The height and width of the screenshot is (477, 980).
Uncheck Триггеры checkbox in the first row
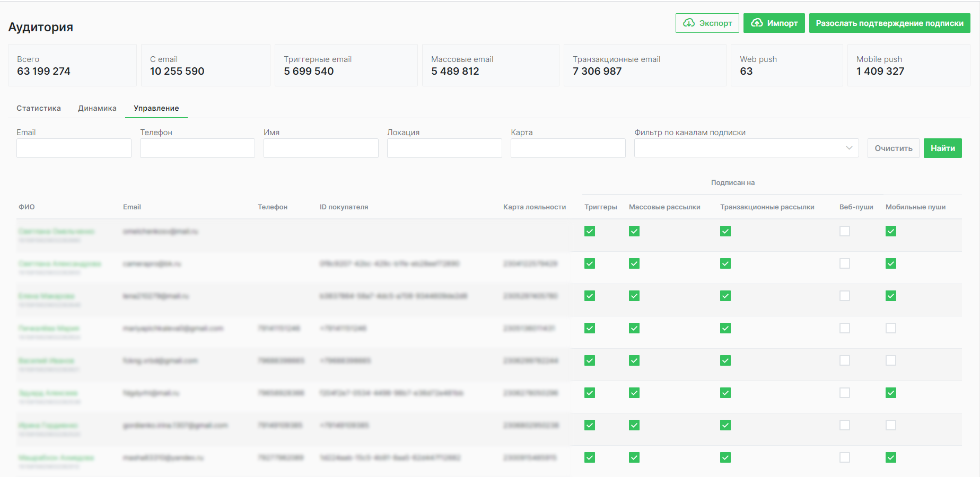click(590, 231)
